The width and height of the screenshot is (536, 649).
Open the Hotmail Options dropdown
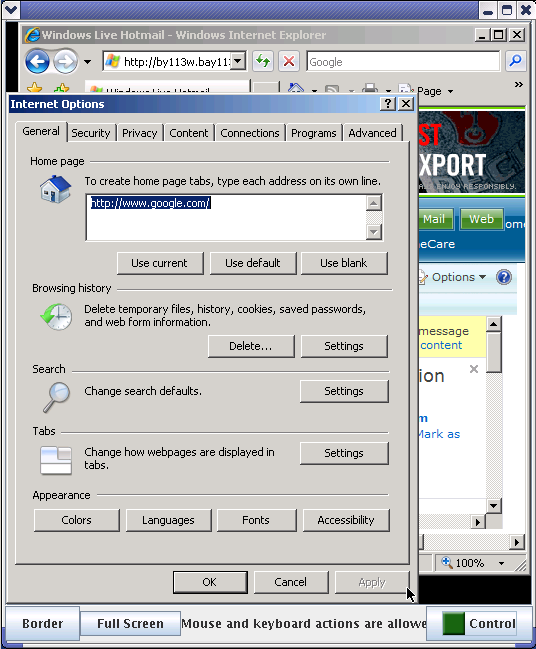coord(459,277)
